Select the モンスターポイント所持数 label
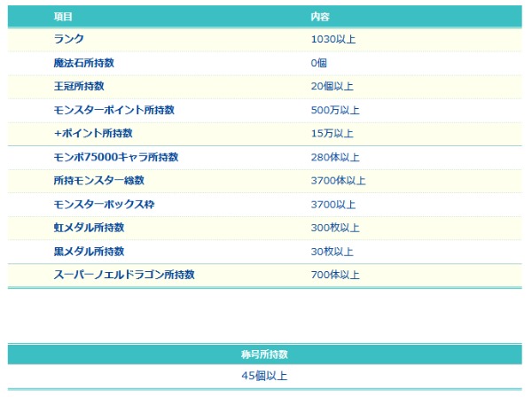The image size is (532, 397). pos(114,110)
